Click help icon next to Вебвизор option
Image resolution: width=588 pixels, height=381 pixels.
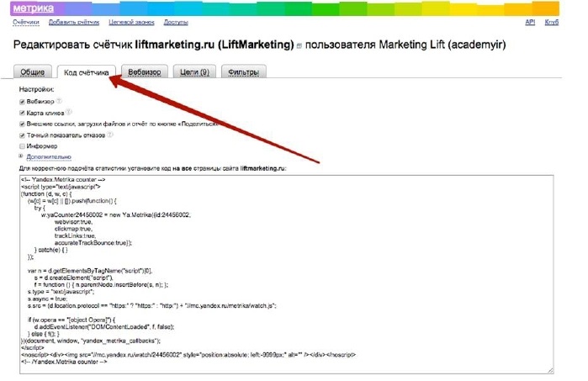pyautogui.click(x=59, y=101)
